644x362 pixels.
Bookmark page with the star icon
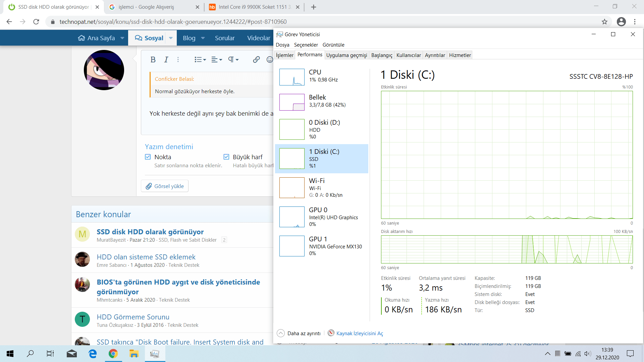coord(604,22)
